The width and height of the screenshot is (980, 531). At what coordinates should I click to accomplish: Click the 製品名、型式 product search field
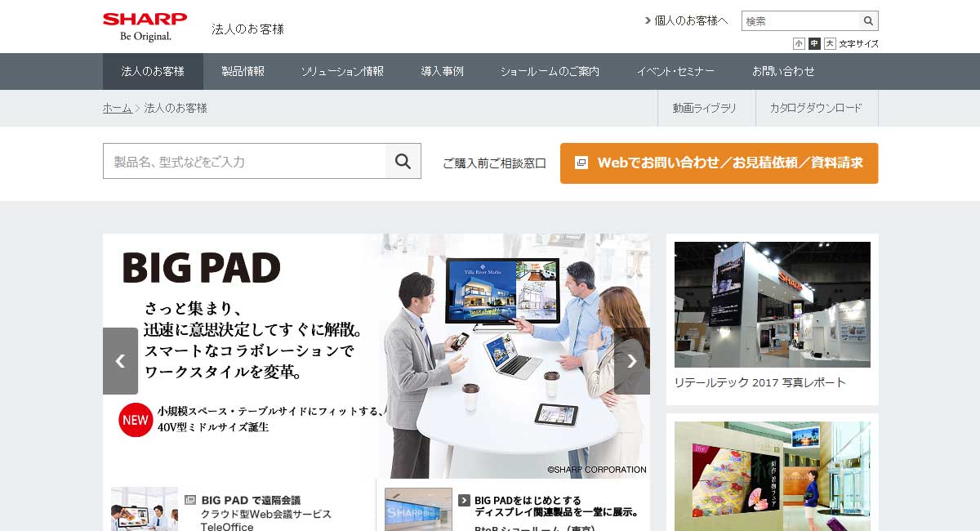tap(244, 161)
